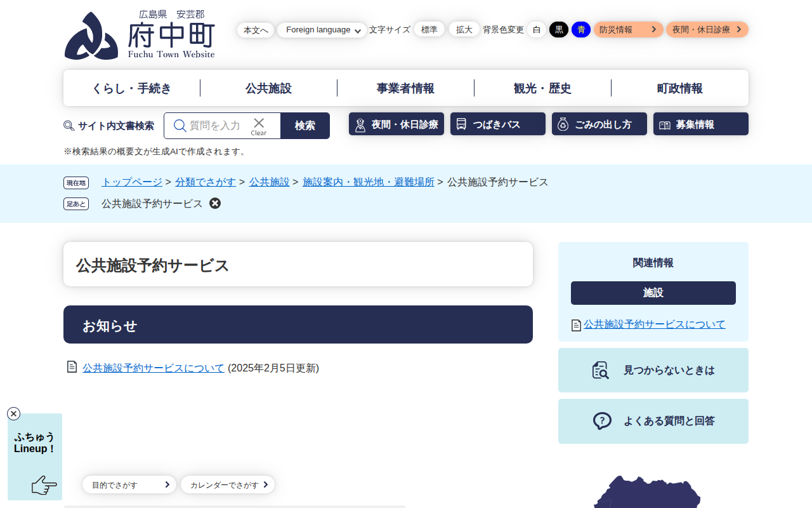Switch background color to 青
Screen dimensions: 812x508
click(580, 29)
